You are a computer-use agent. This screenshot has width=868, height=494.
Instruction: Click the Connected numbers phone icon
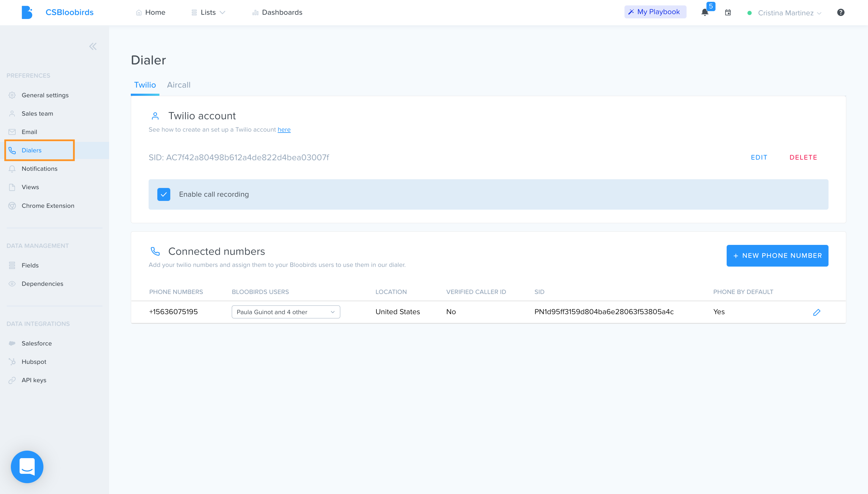click(x=155, y=252)
